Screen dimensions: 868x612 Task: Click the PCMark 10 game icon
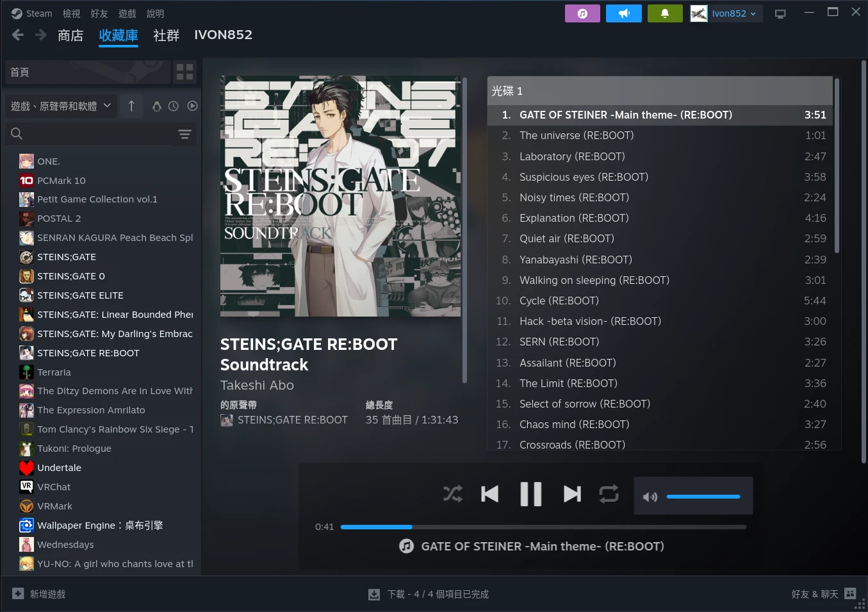[26, 181]
